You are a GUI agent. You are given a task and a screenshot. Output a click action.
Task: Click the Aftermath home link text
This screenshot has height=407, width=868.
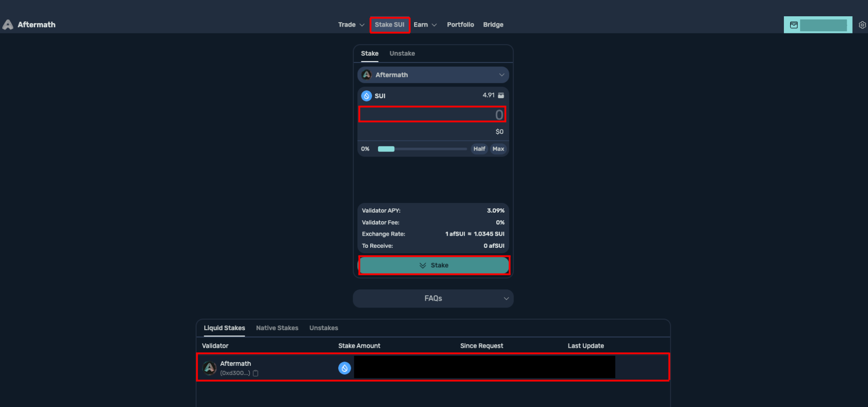click(37, 25)
